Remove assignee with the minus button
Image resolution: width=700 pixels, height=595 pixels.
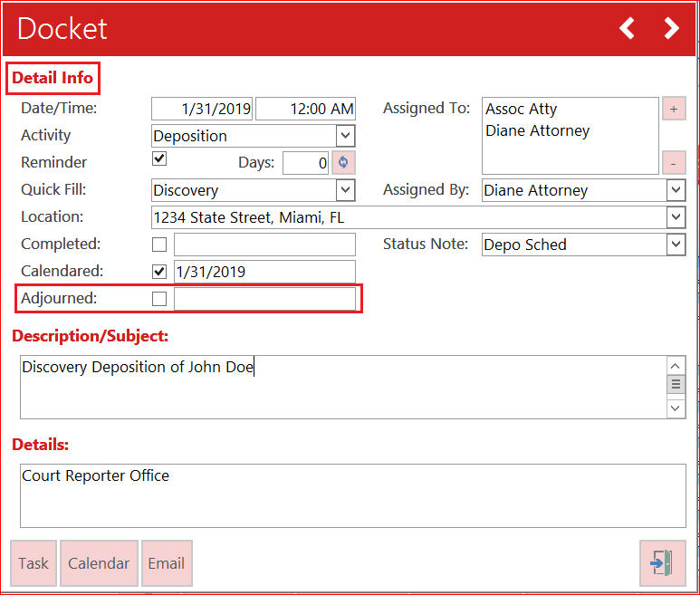tap(674, 163)
